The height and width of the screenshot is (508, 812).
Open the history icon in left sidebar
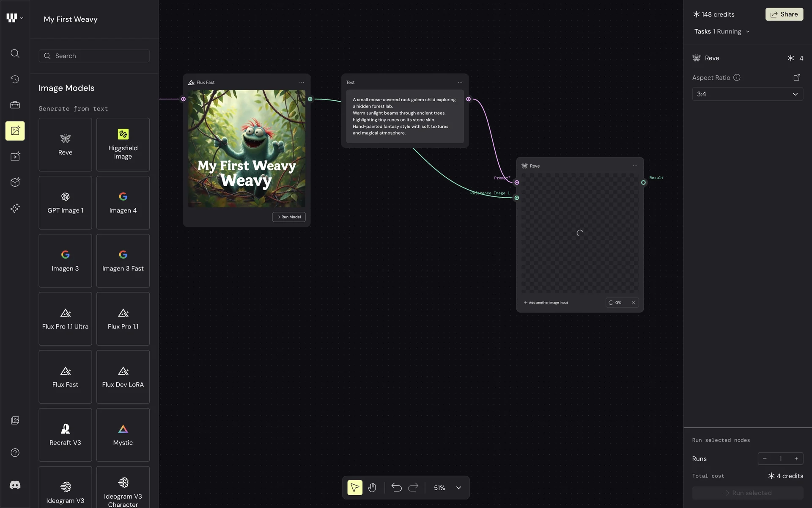click(x=15, y=79)
